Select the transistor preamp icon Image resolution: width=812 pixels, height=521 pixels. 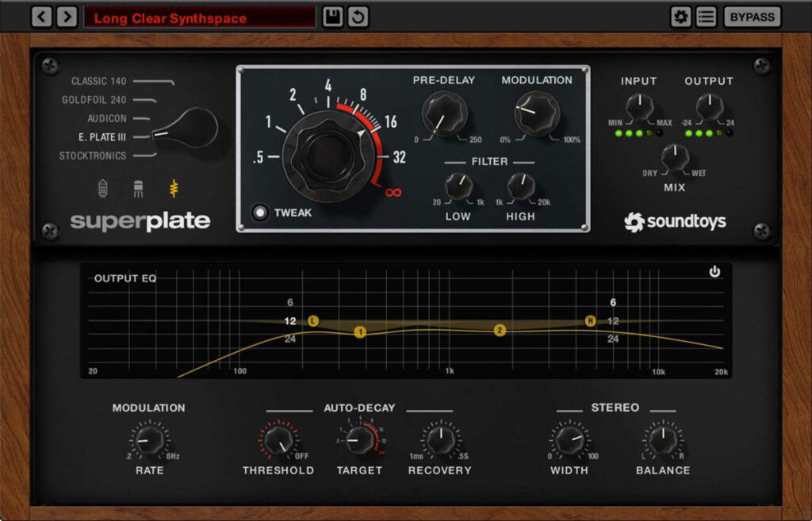(x=138, y=189)
